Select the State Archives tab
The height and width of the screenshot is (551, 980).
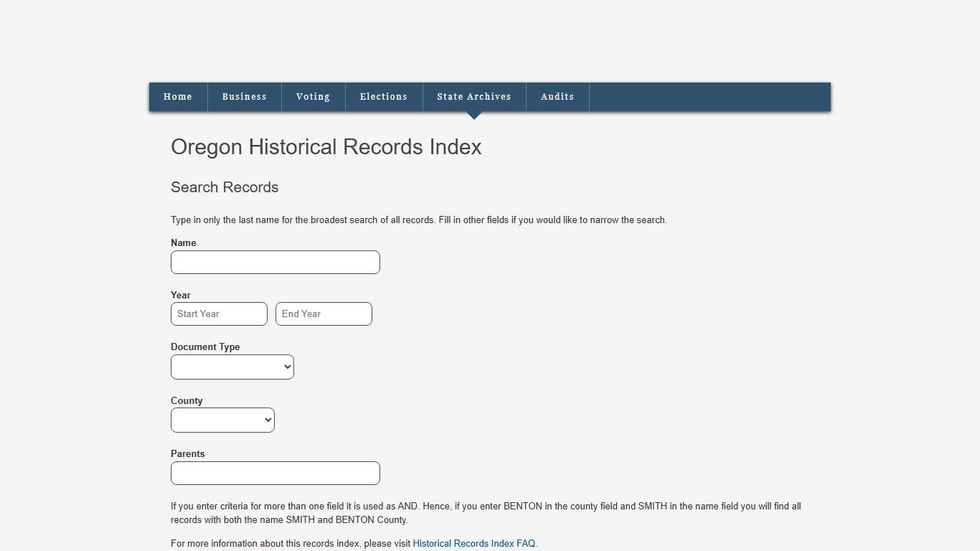pos(473,97)
